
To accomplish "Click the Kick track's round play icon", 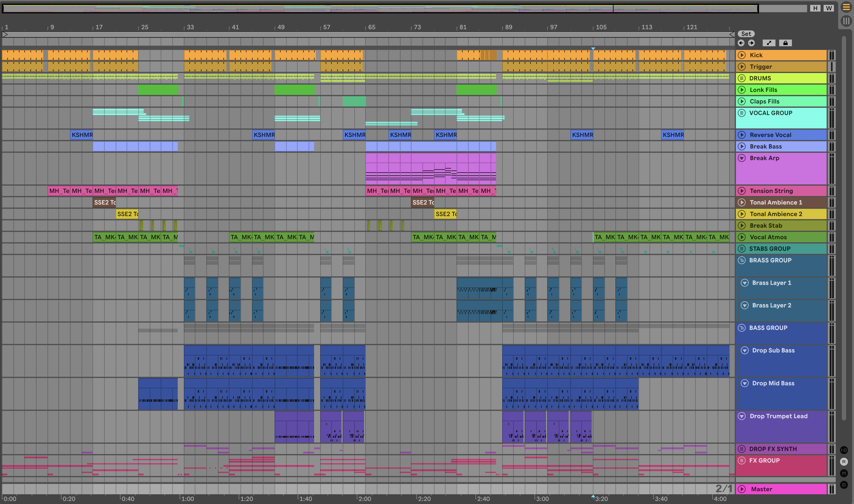I will click(742, 55).
